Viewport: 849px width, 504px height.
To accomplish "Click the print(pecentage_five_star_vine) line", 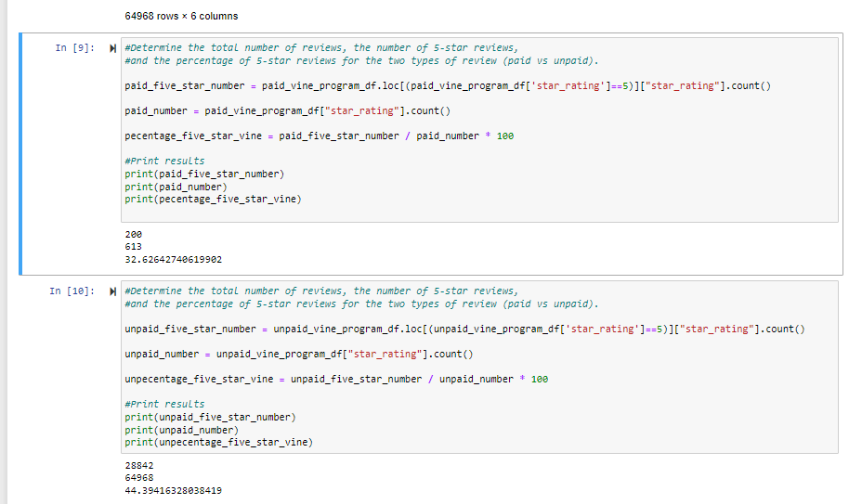I will click(213, 200).
